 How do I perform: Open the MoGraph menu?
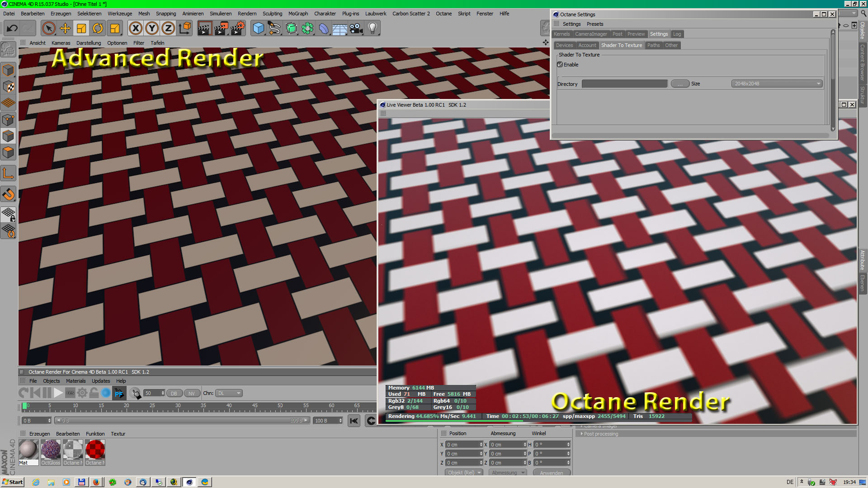pos(298,14)
